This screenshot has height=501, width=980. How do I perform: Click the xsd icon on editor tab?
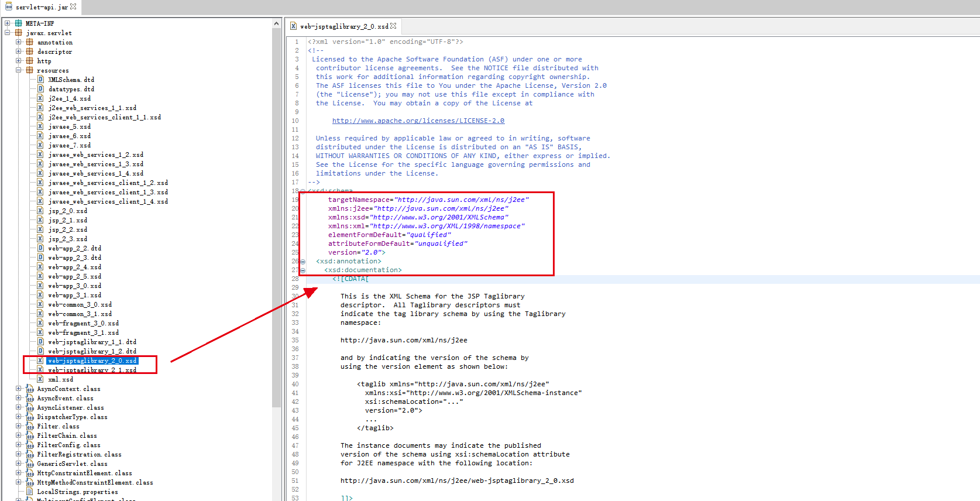[x=294, y=26]
